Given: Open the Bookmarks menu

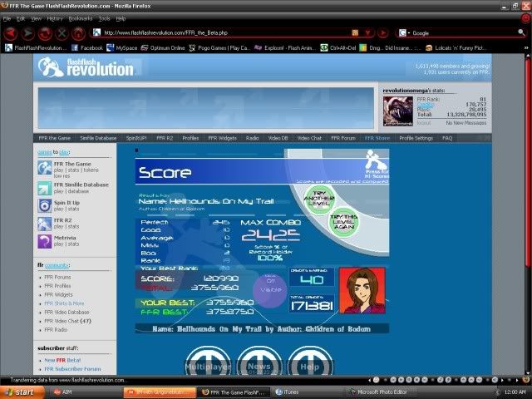Looking at the screenshot, I should [81, 17].
